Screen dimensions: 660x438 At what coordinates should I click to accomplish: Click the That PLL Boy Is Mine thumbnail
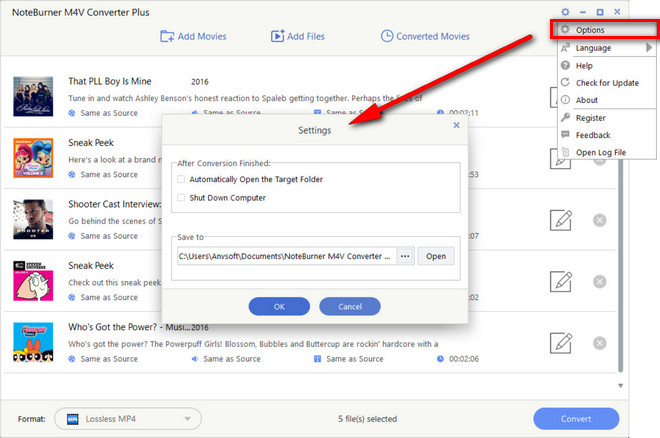coord(33,96)
